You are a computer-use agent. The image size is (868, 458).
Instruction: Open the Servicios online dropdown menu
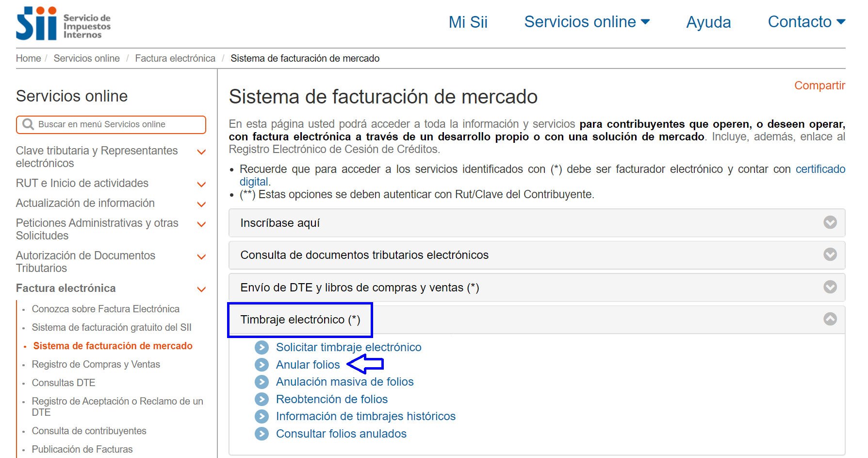point(587,22)
